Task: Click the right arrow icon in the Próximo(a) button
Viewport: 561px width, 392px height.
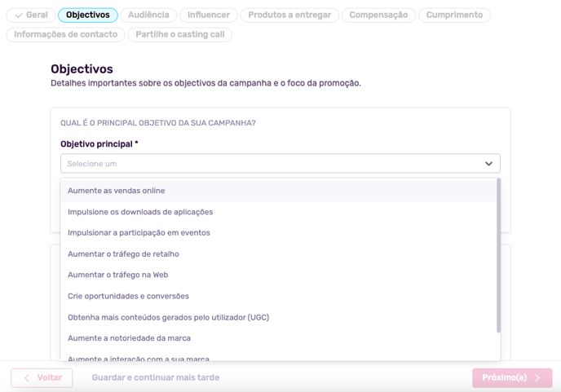Action: (537, 378)
